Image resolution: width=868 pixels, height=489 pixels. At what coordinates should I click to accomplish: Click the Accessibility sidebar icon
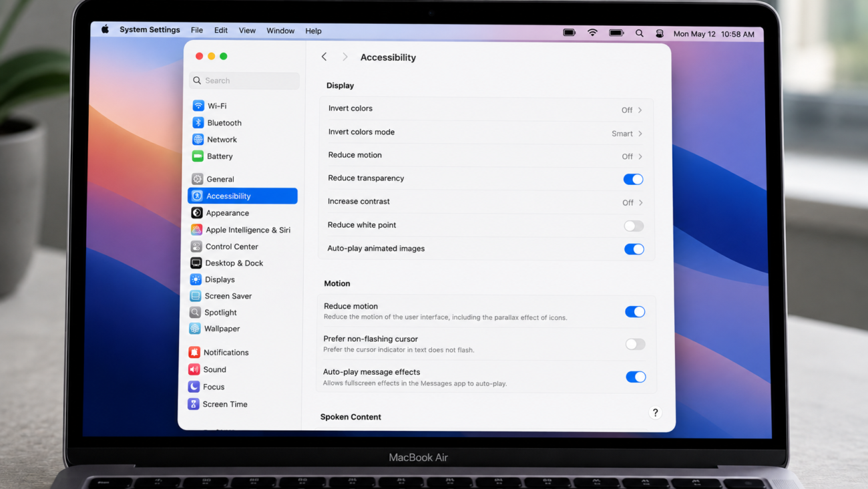click(197, 196)
